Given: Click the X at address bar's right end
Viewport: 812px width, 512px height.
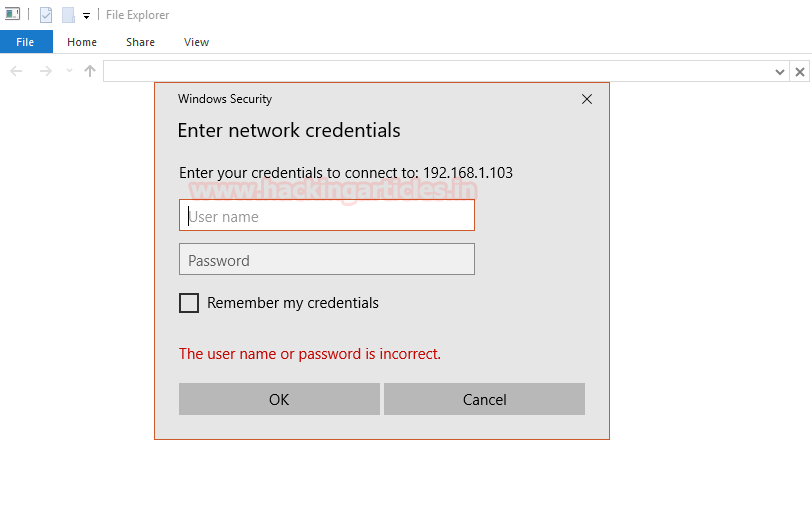Looking at the screenshot, I should (x=800, y=72).
